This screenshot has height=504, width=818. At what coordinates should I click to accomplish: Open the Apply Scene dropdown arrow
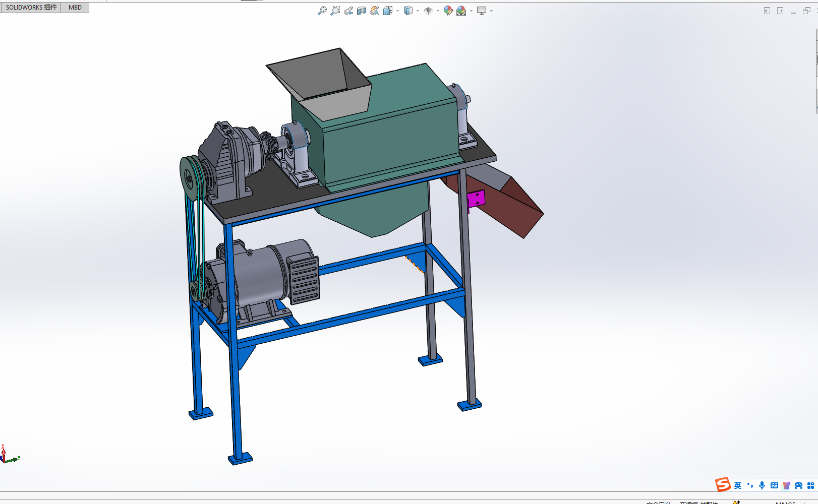(471, 11)
